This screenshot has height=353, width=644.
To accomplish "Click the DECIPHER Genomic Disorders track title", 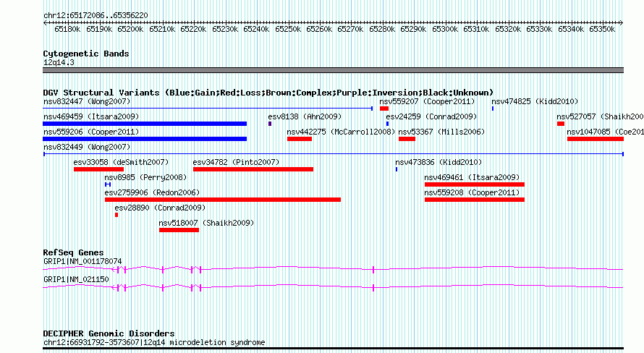I will pos(109,333).
